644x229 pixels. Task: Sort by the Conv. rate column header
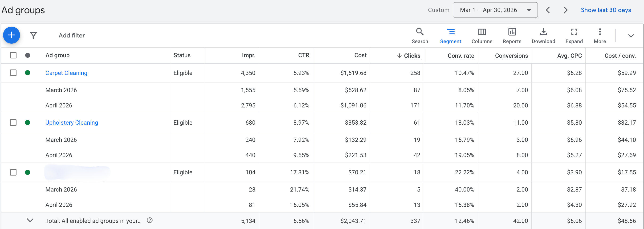461,56
